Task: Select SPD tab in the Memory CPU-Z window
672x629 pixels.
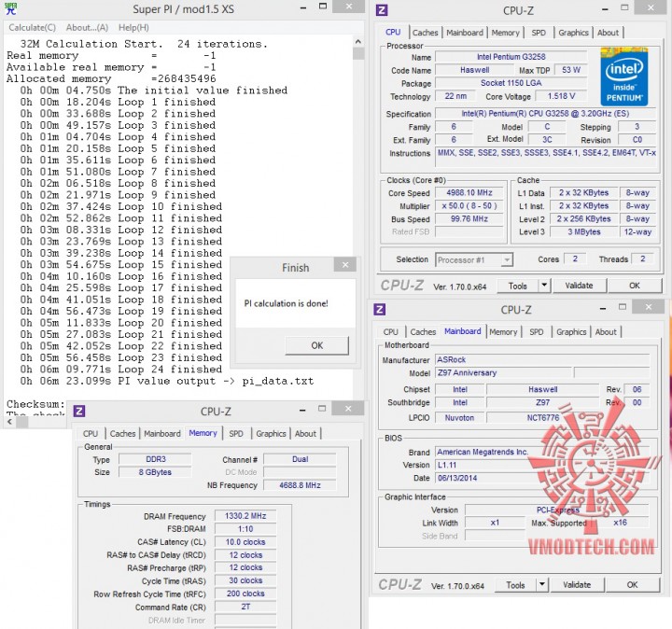Action: (236, 434)
